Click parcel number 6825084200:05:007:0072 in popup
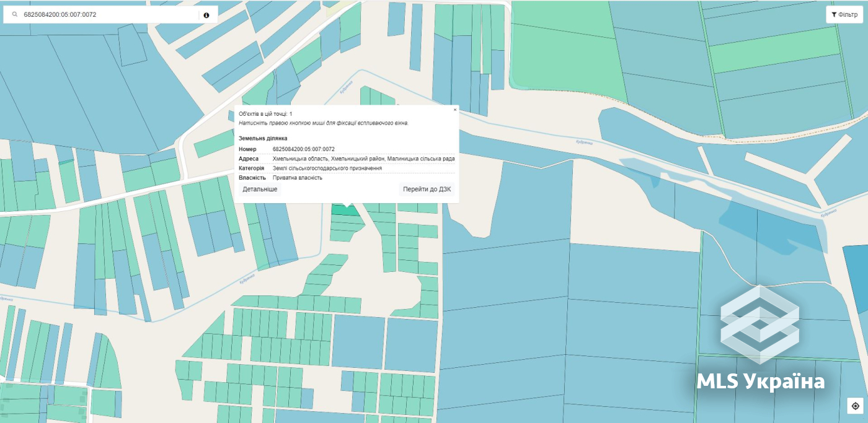The image size is (868, 423). 304,149
